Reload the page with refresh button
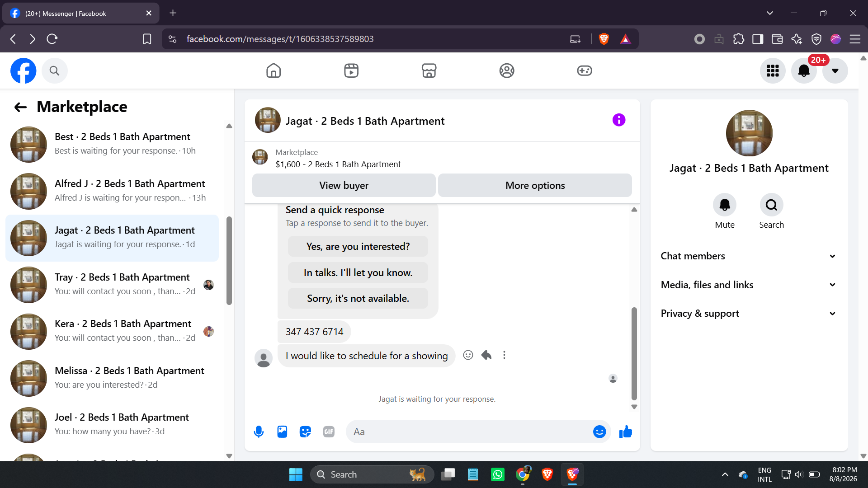Screen dimensions: 868x488 pos(52,39)
